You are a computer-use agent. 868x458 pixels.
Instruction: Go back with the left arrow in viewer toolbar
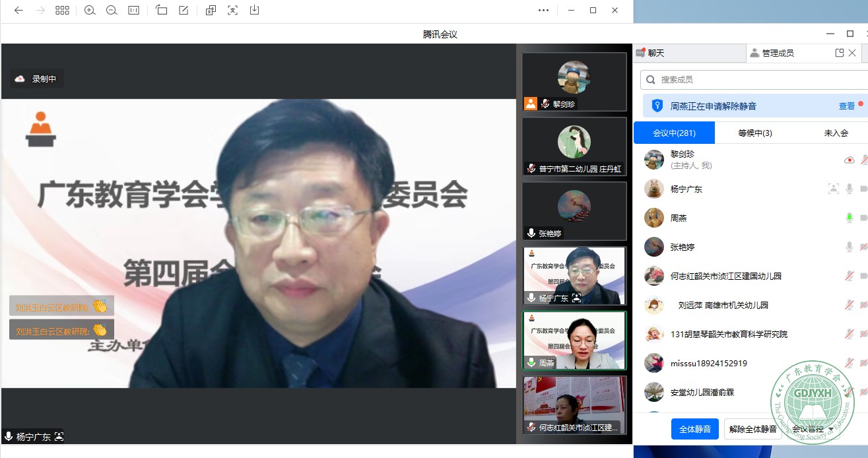coord(18,11)
